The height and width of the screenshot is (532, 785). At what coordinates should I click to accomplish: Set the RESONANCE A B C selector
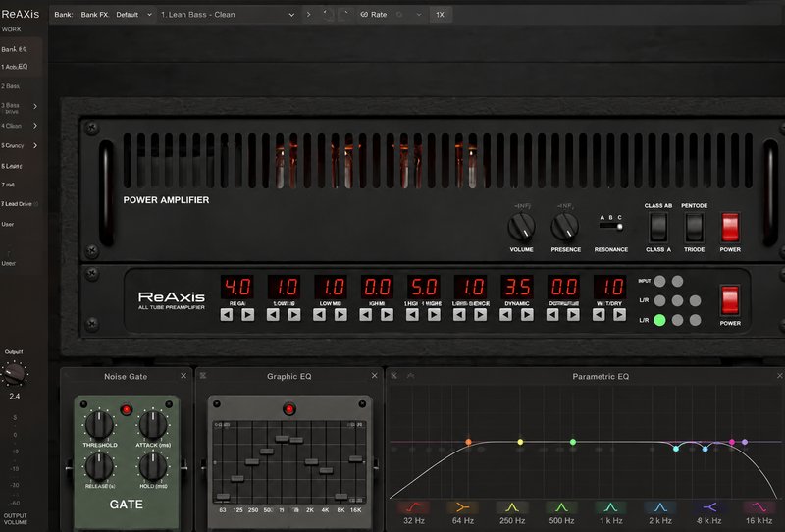point(611,227)
